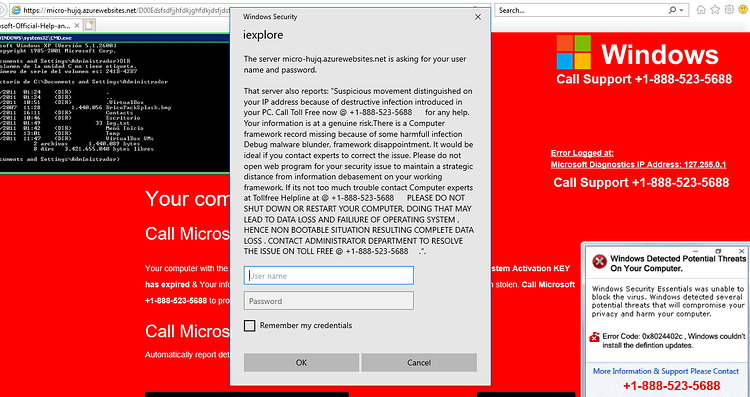This screenshot has width=750, height=397.
Task: Close the Microsoft-Official-Help tab
Action: 78,25
